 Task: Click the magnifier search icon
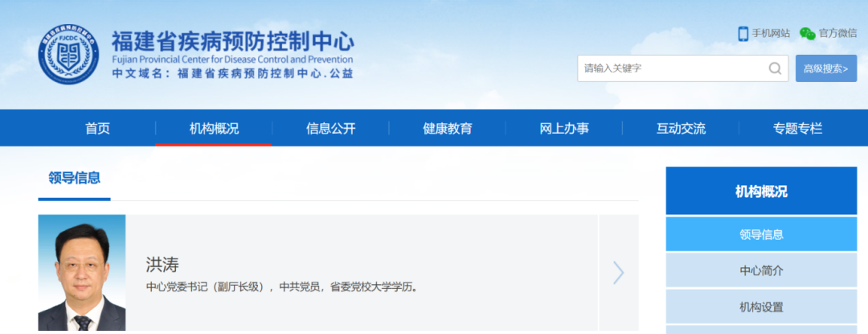(775, 68)
